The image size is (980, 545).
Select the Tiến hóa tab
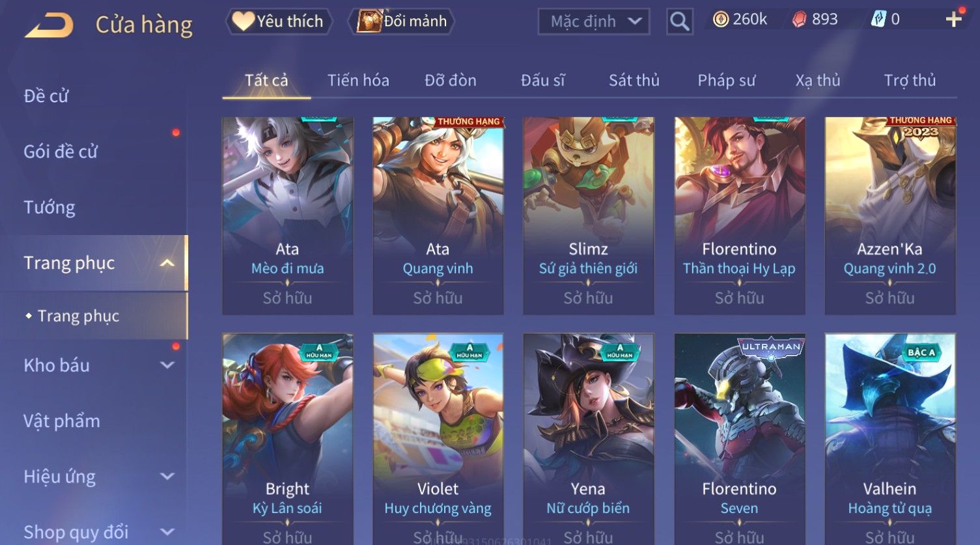[358, 80]
